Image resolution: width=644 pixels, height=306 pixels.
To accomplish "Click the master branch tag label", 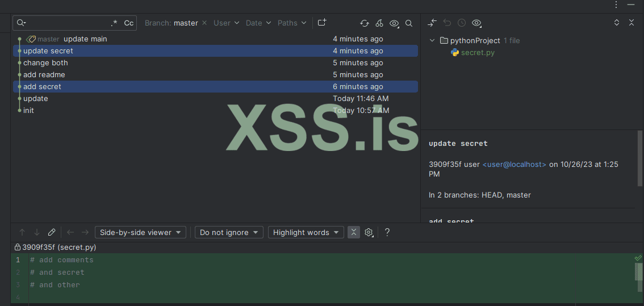I will 43,39.
